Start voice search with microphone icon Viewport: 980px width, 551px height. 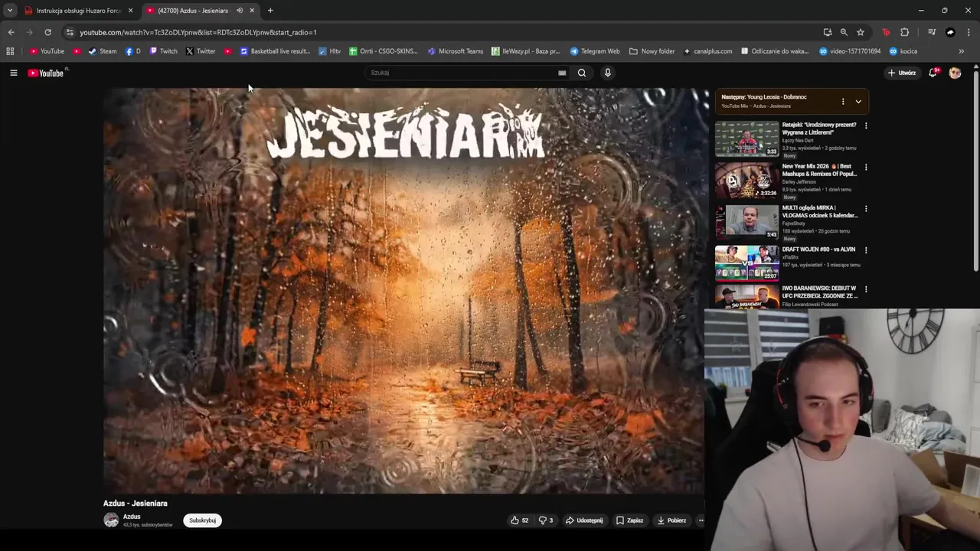click(608, 73)
